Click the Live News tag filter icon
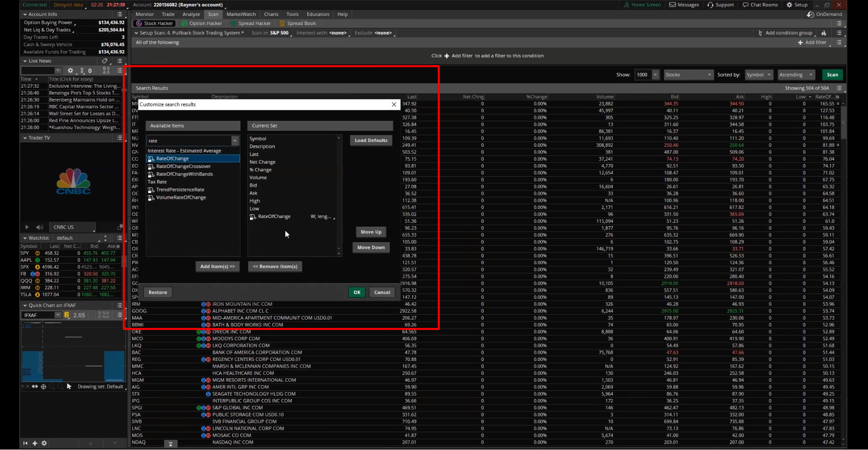 tap(104, 61)
